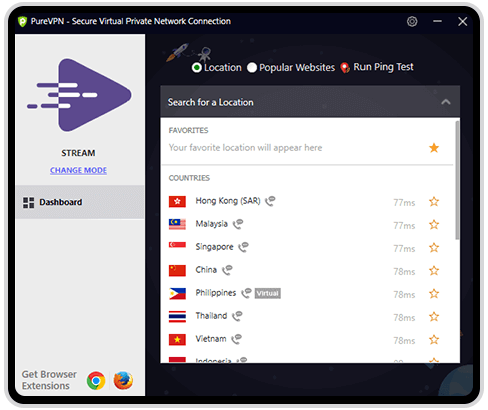Click the COUNTRIES section heading

189,178
